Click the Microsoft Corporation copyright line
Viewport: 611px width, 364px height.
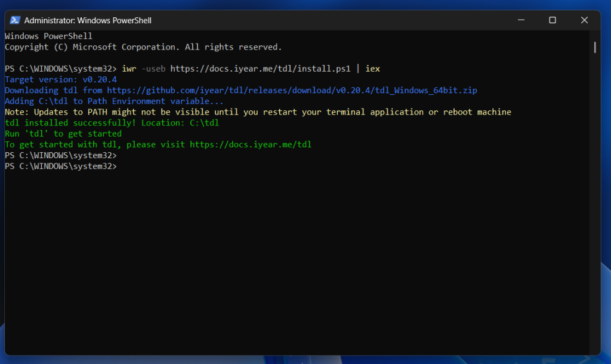[143, 47]
